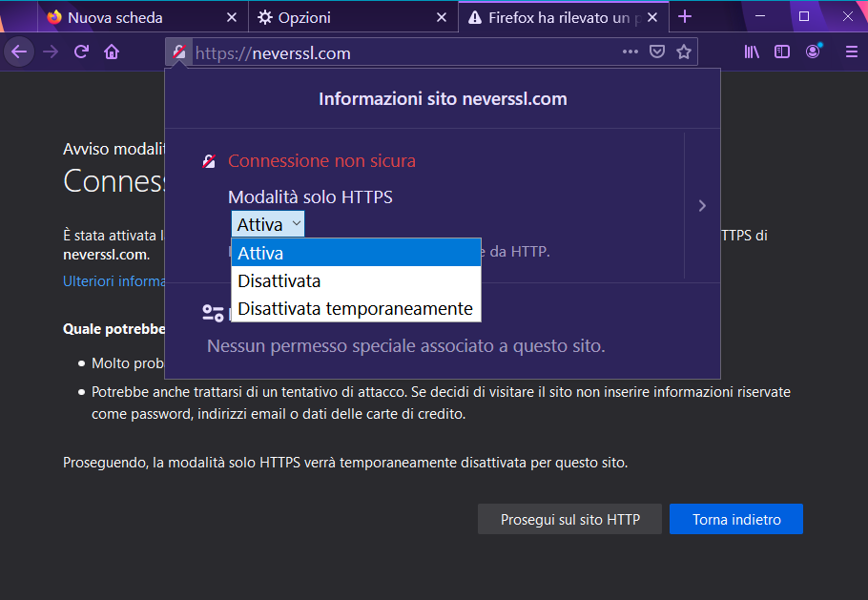Click Modalità solo HTTPS label
Screen dimensions: 868x600
click(x=310, y=197)
